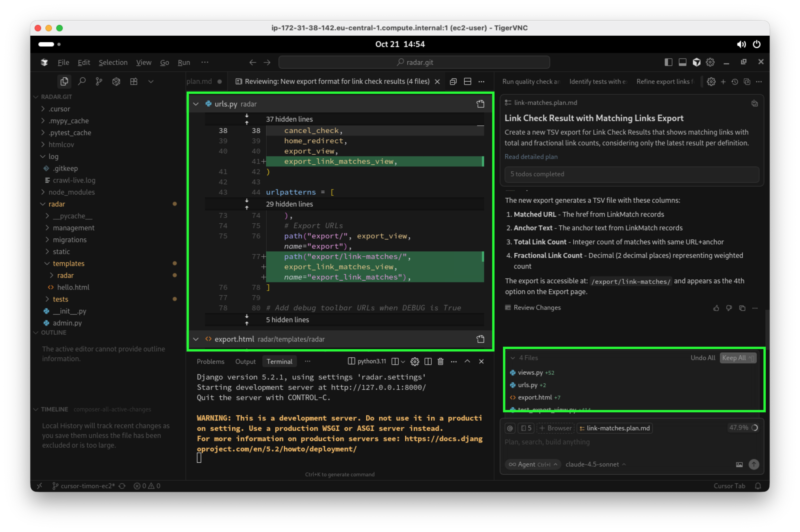Image resolution: width=800 pixels, height=532 pixels.
Task: Click thumbs up on agent response
Action: 716,308
